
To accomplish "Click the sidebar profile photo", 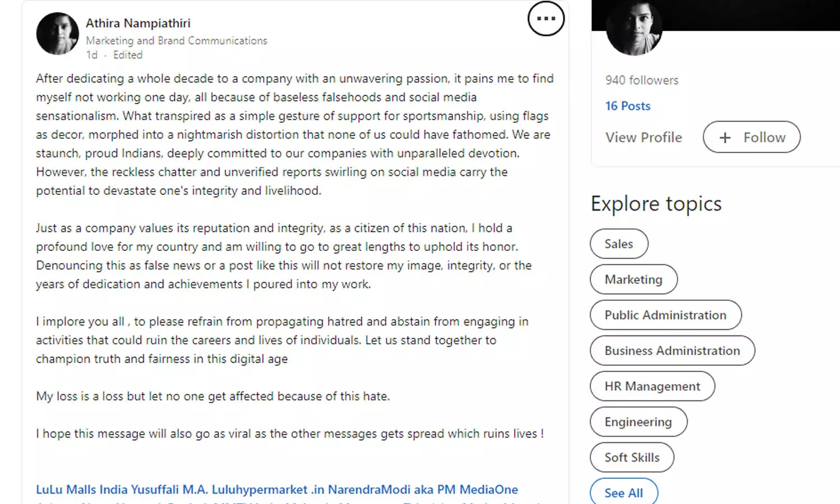I will click(x=634, y=29).
